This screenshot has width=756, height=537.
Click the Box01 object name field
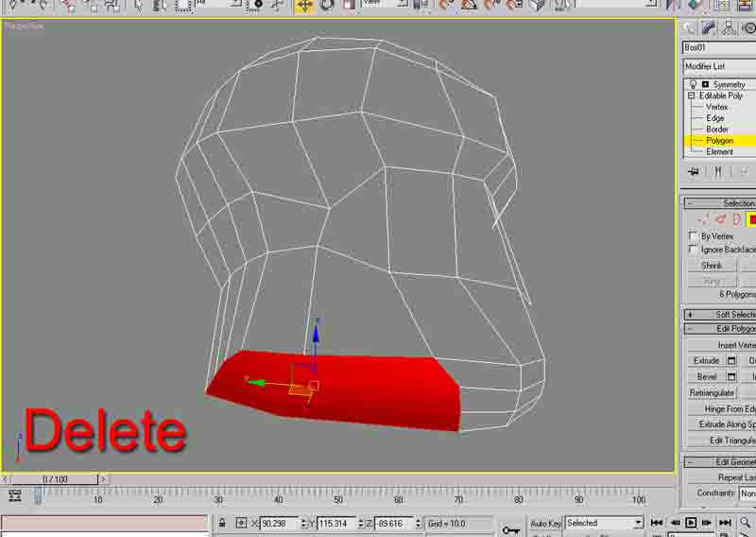tap(719, 47)
